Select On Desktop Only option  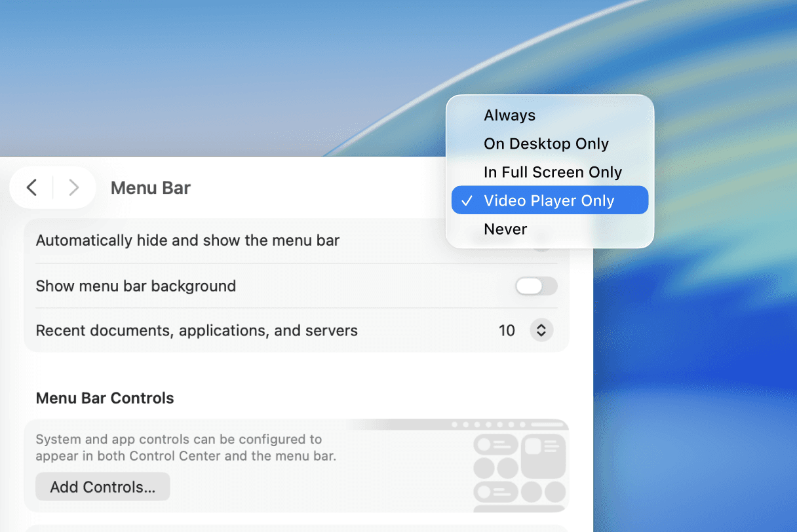coord(549,143)
